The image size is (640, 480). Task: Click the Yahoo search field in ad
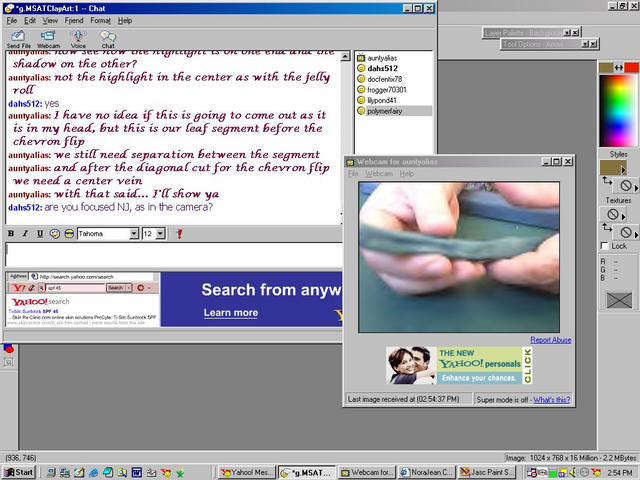point(76,288)
